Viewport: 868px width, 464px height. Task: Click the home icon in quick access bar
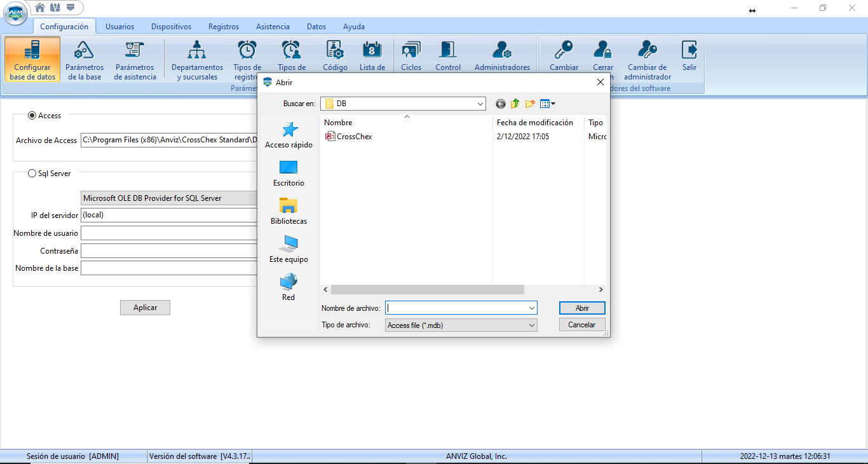tap(40, 8)
